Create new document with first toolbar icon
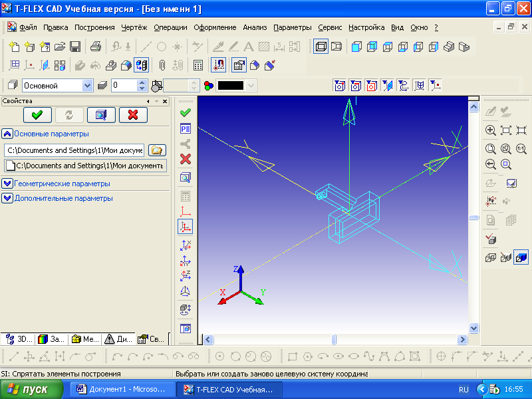 (14, 47)
